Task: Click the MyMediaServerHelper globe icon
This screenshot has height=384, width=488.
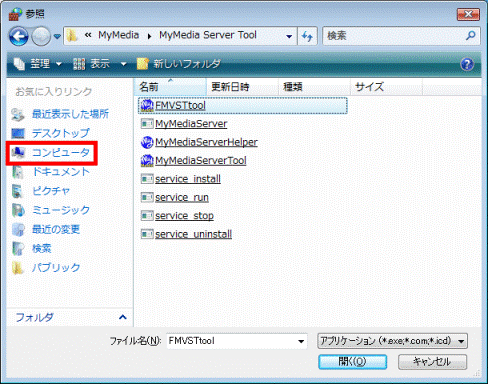Action: (x=147, y=142)
